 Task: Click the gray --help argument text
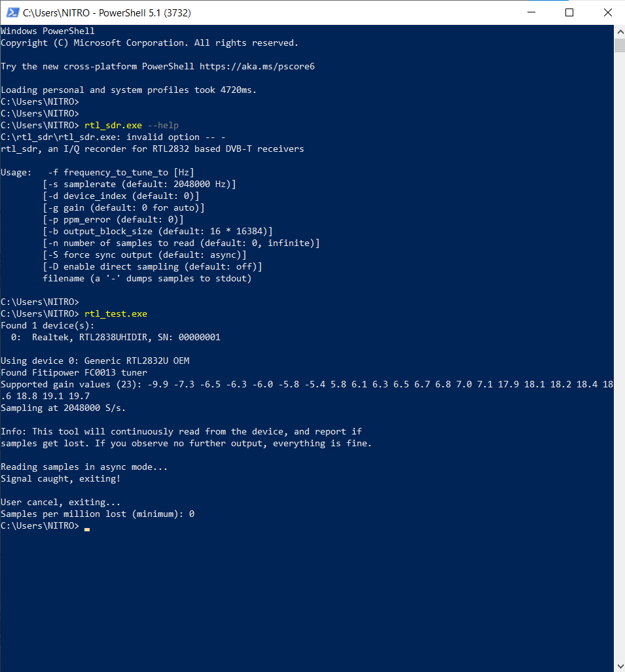click(x=163, y=126)
